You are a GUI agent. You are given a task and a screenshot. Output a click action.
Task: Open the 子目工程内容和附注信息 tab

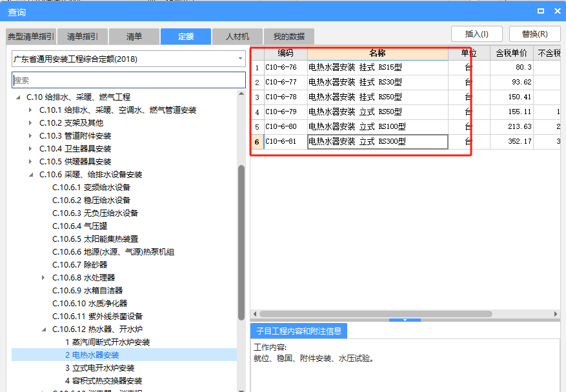[299, 331]
